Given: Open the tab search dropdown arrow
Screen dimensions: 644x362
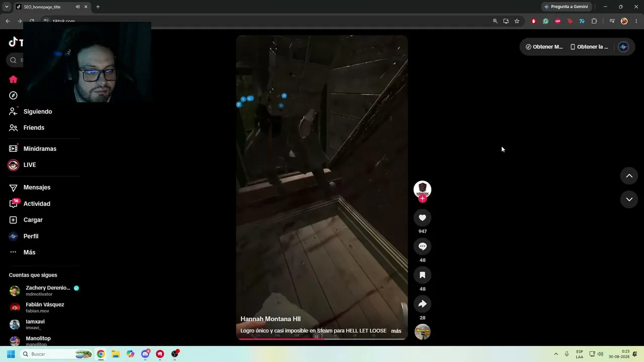Looking at the screenshot, I should click(x=7, y=7).
